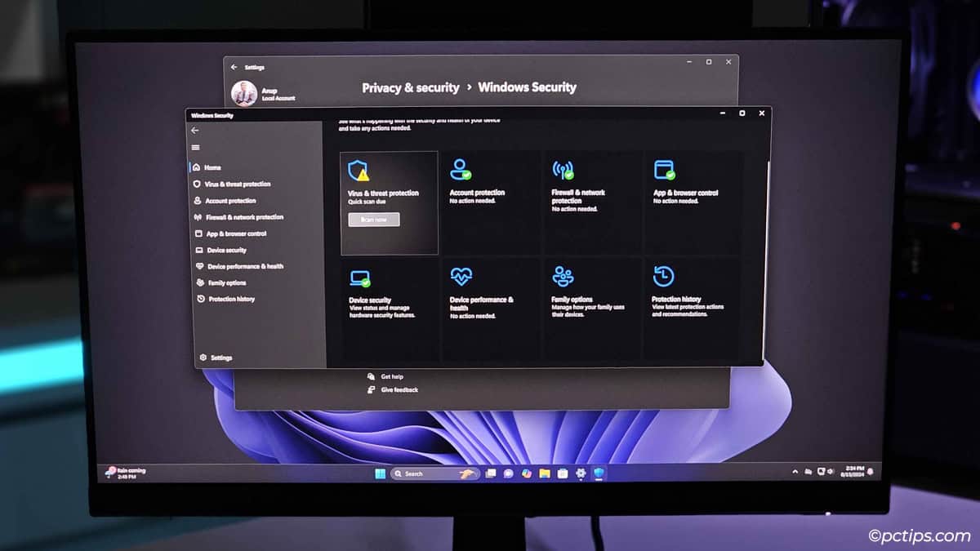The height and width of the screenshot is (551, 980).
Task: Go back via Privacy & security breadcrumb
Action: click(x=411, y=87)
